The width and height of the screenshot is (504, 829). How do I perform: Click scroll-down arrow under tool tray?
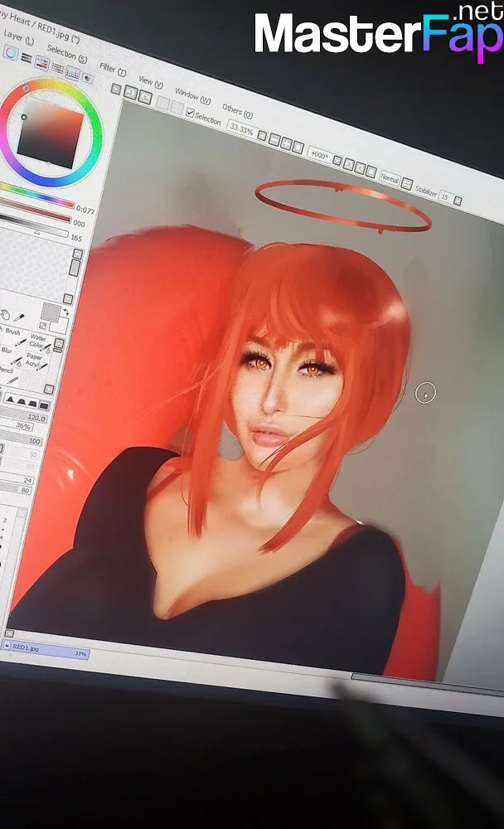(x=49, y=390)
